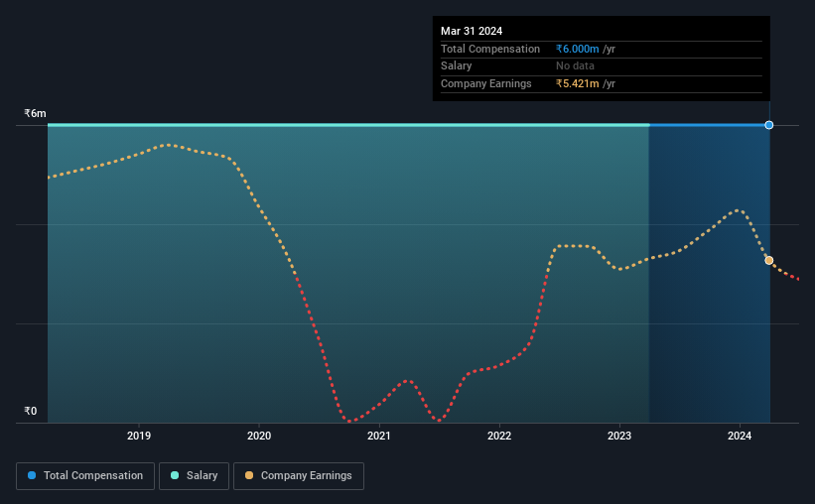The width and height of the screenshot is (815, 504).
Task: Click the tooltip 'Company Earnings' row label
Action: coord(486,83)
